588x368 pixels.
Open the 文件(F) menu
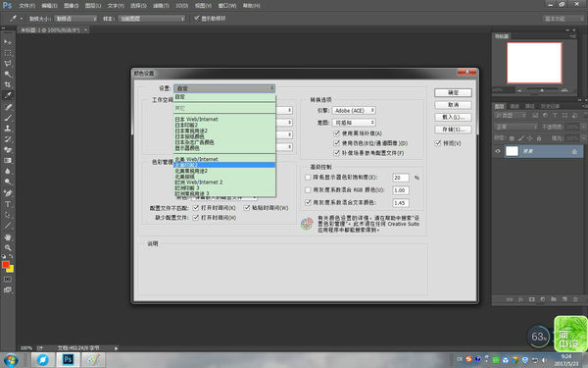point(26,6)
